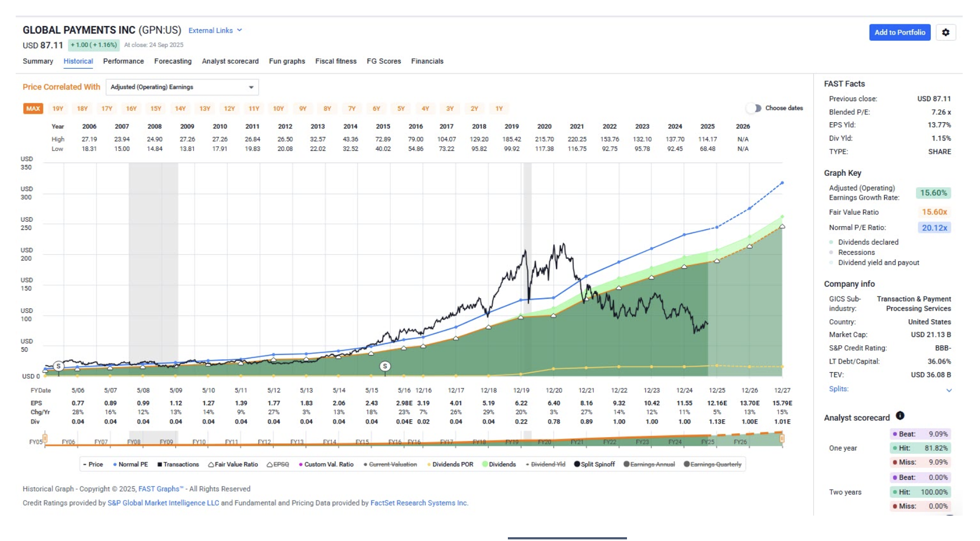View the FG Scores tab
Viewport: 980px width, 541px height.
point(384,61)
